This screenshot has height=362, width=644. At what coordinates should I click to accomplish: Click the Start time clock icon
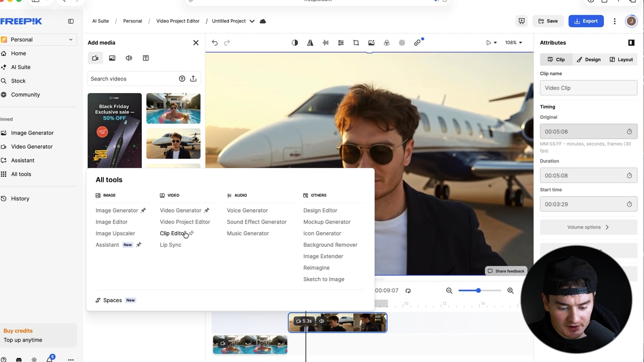click(629, 204)
